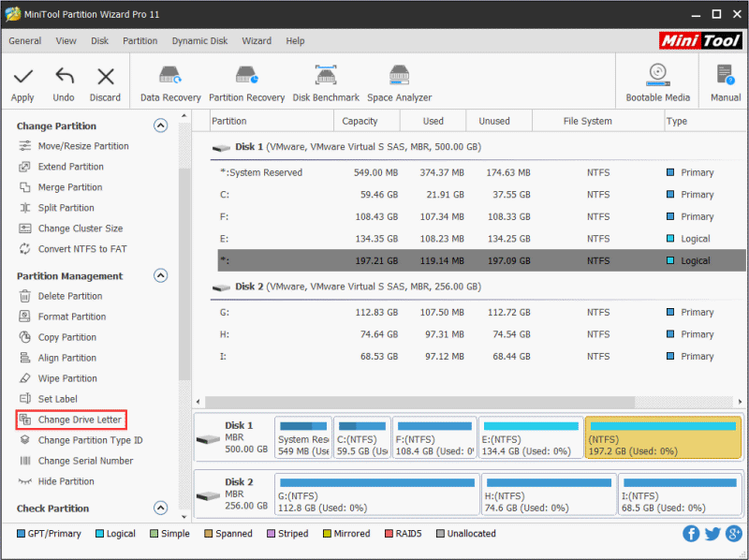Choose Extend Partition action
This screenshot has height=560, width=749.
61,167
